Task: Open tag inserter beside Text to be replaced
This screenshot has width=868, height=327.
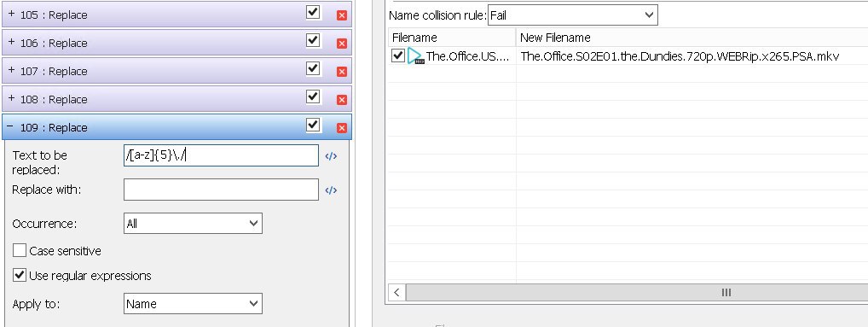Action: pos(331,156)
